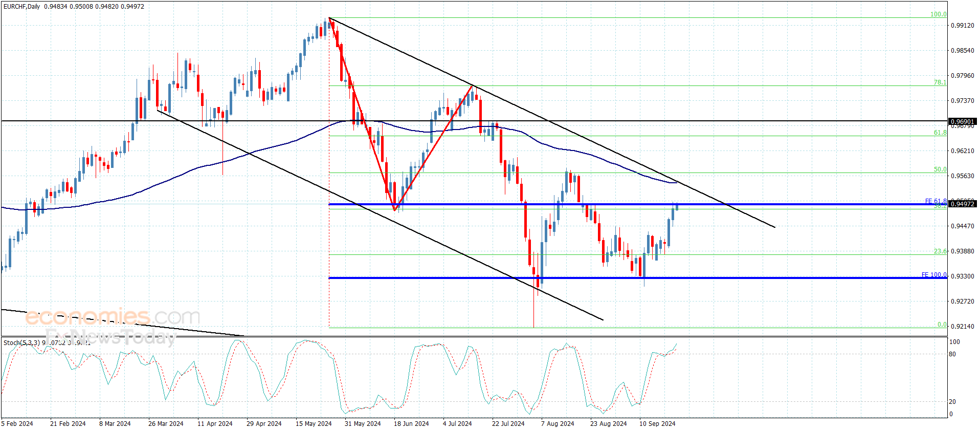Click the 0.93880 price axis label
Screen dimensions: 980x430
(963, 251)
